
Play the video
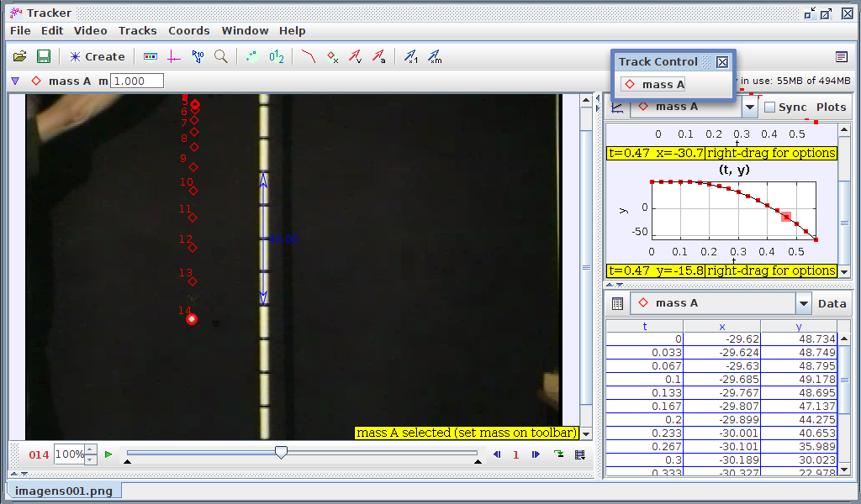coord(108,454)
